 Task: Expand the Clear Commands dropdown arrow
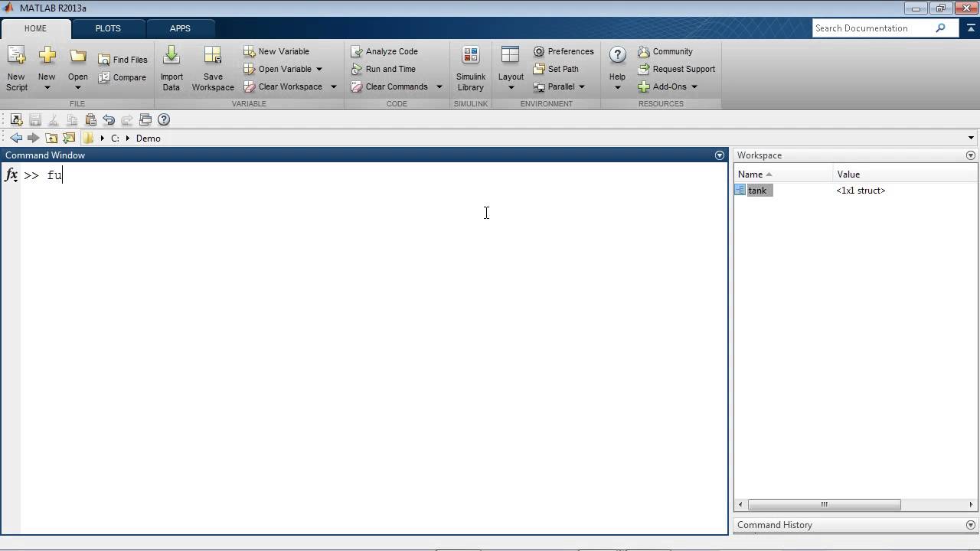(439, 86)
